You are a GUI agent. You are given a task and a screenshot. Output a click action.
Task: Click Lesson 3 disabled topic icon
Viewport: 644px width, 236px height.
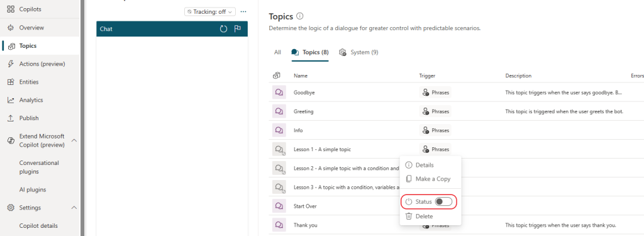(279, 187)
